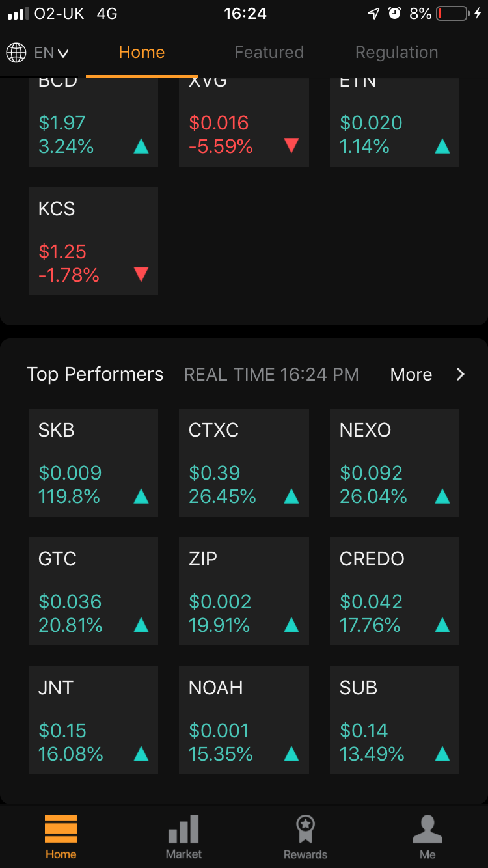Open the CTXC coin card
Screen dimensions: 488x868
click(x=244, y=463)
